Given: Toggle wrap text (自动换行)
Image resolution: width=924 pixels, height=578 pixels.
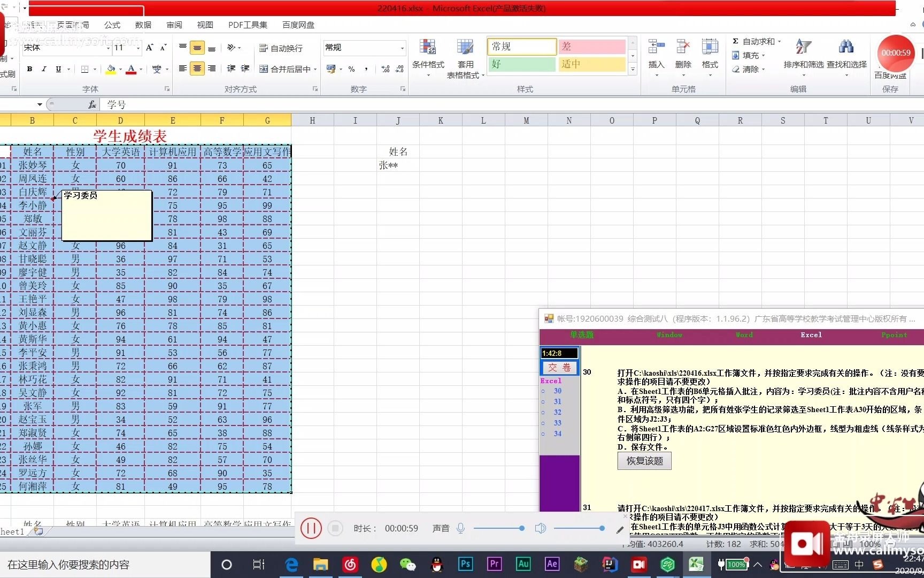Looking at the screenshot, I should point(281,48).
